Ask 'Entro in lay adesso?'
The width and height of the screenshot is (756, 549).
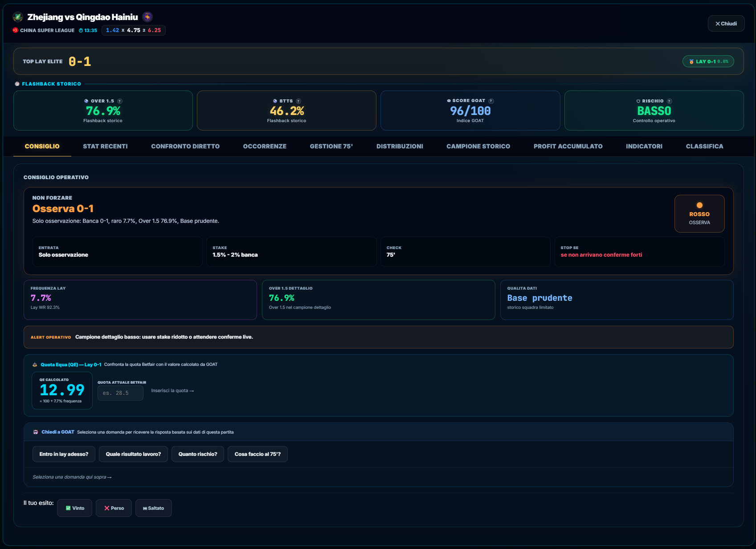point(64,454)
